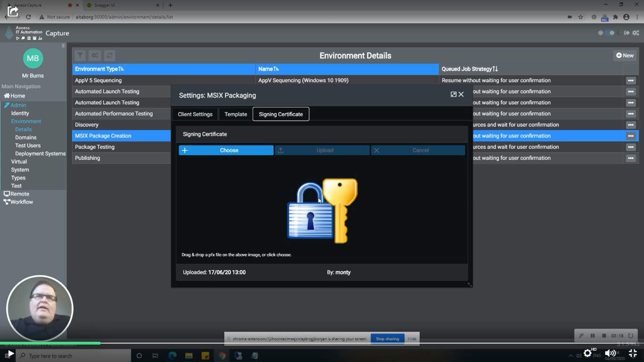This screenshot has height=362, width=644.
Task: Click the logout icon in the header
Action: [x=627, y=33]
